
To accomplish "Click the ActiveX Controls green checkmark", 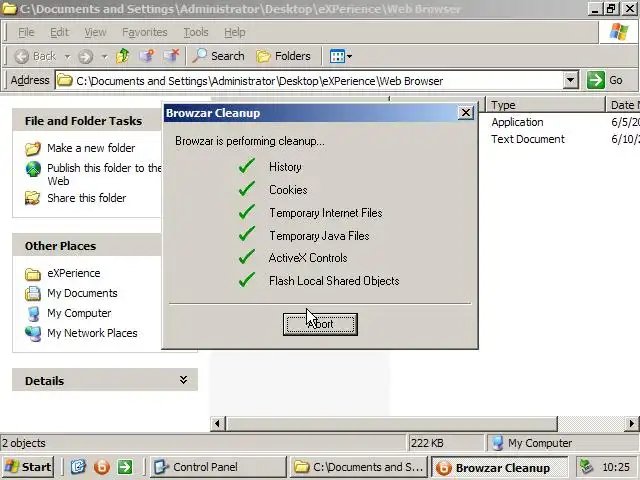I will (247, 257).
